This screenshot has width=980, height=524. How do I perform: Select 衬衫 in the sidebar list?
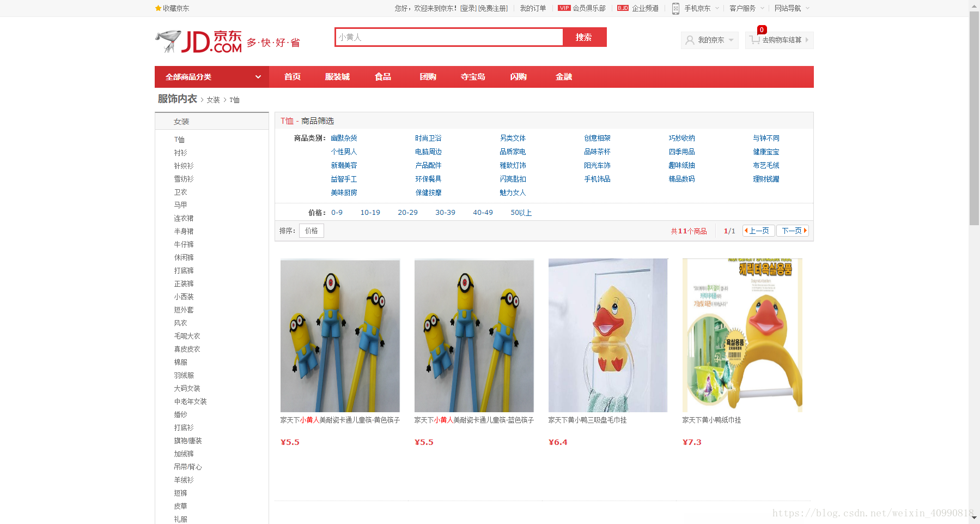[x=180, y=153]
